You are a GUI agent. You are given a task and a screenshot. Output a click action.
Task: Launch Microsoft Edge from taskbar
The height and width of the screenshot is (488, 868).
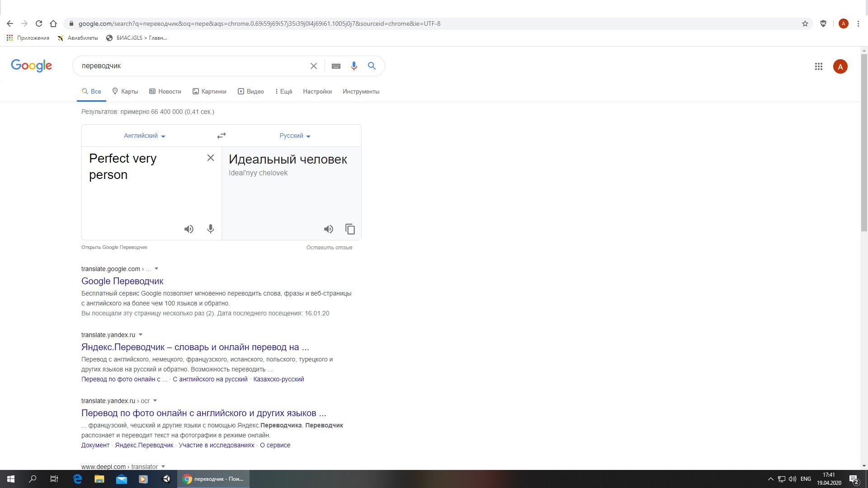point(77,479)
